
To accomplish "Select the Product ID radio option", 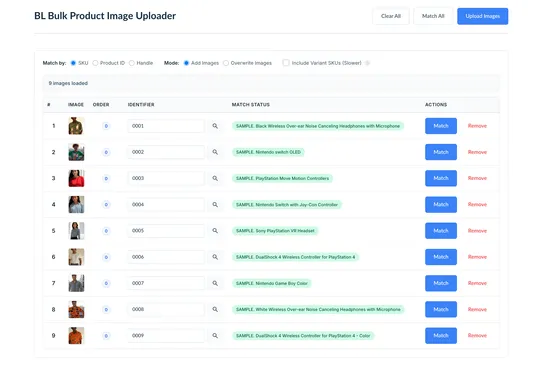I will point(95,63).
